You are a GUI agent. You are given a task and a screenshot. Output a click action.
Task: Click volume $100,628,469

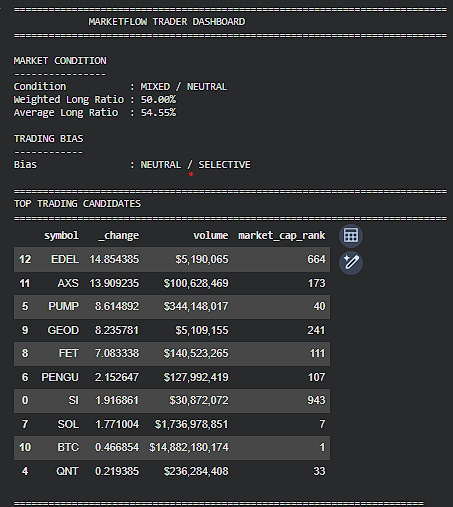click(x=196, y=283)
